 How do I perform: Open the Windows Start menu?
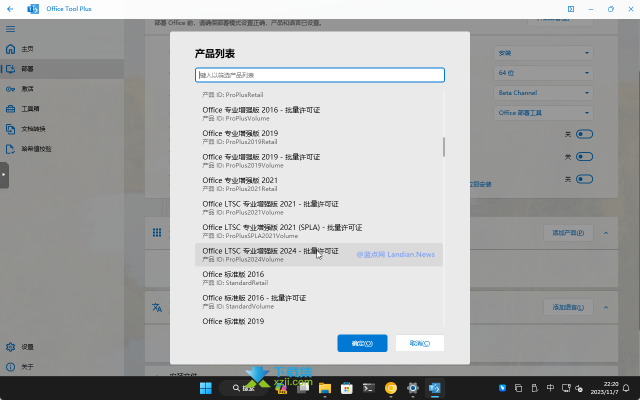click(206, 388)
